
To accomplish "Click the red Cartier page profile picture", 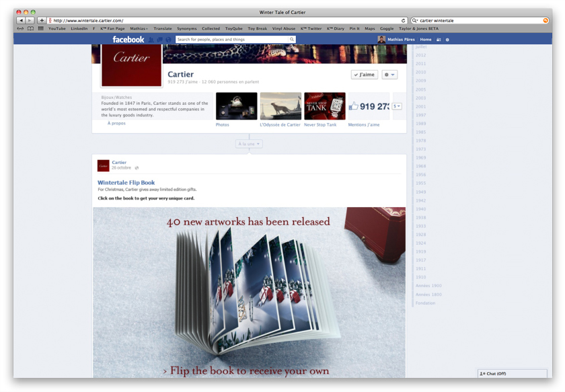I will pyautogui.click(x=132, y=65).
